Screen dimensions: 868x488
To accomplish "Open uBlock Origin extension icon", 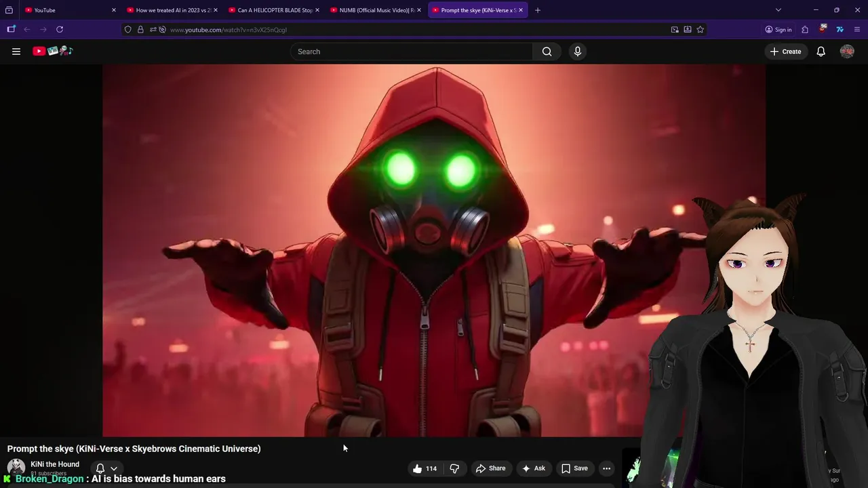I will coord(823,29).
